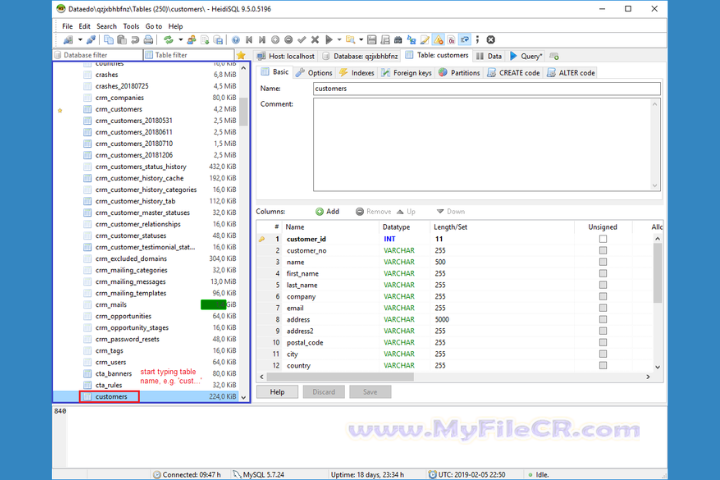
Task: Go to last row icon
Action: (262, 40)
